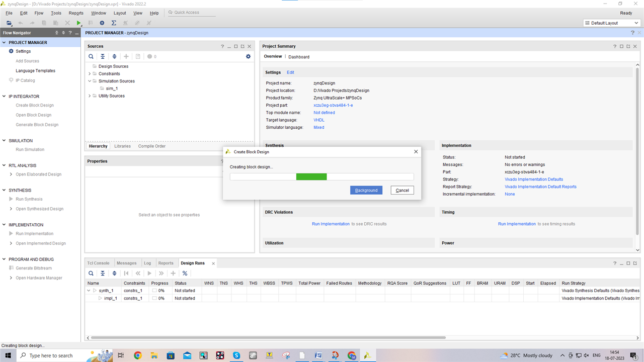Expand all in Design Runs toolbar
Screen dimensions: 644x362
coord(114,273)
